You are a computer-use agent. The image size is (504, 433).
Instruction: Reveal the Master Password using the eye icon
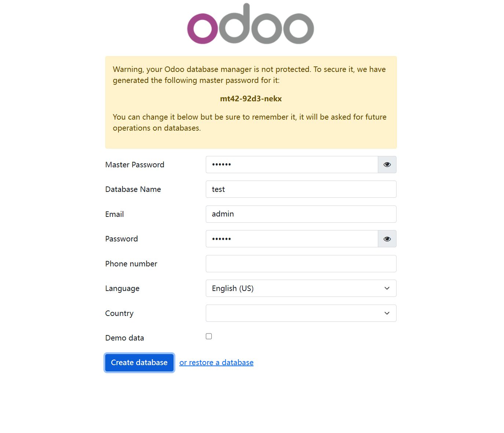pyautogui.click(x=387, y=164)
